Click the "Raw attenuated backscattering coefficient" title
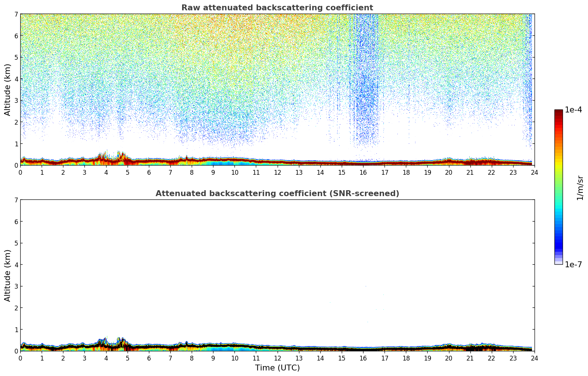 [x=277, y=8]
